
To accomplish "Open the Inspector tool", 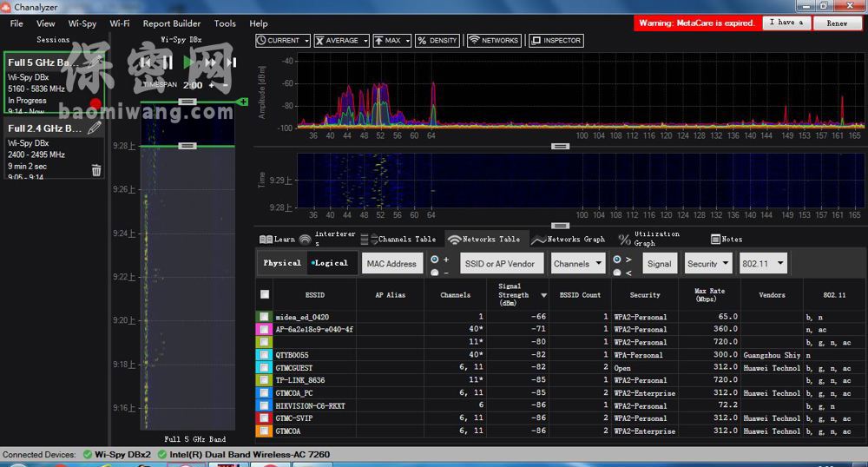I will tap(556, 41).
